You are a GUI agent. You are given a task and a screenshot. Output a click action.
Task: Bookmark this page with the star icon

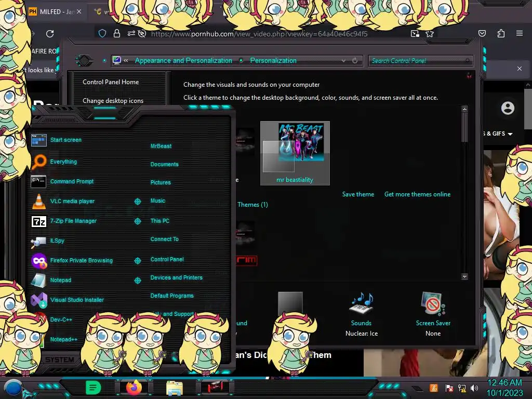click(x=430, y=34)
